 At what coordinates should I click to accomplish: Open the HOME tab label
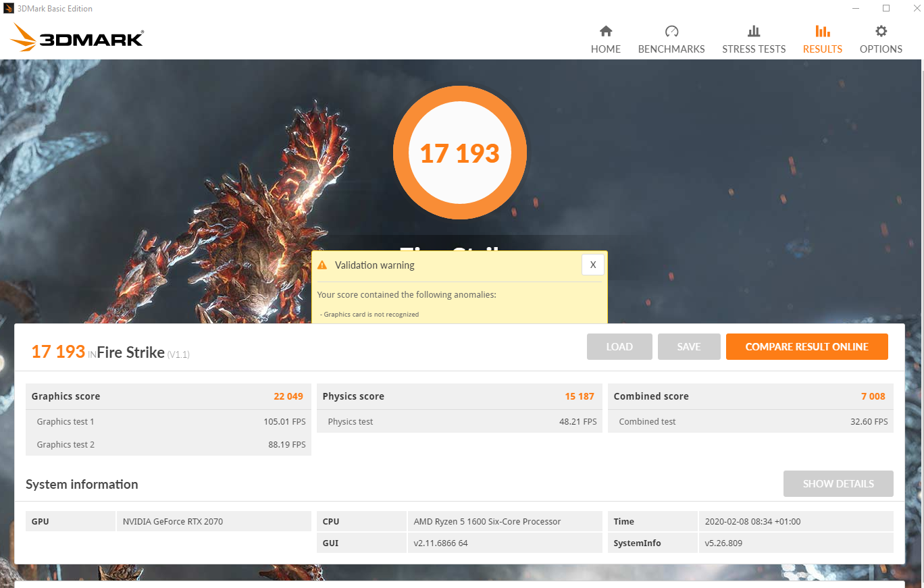pos(606,49)
